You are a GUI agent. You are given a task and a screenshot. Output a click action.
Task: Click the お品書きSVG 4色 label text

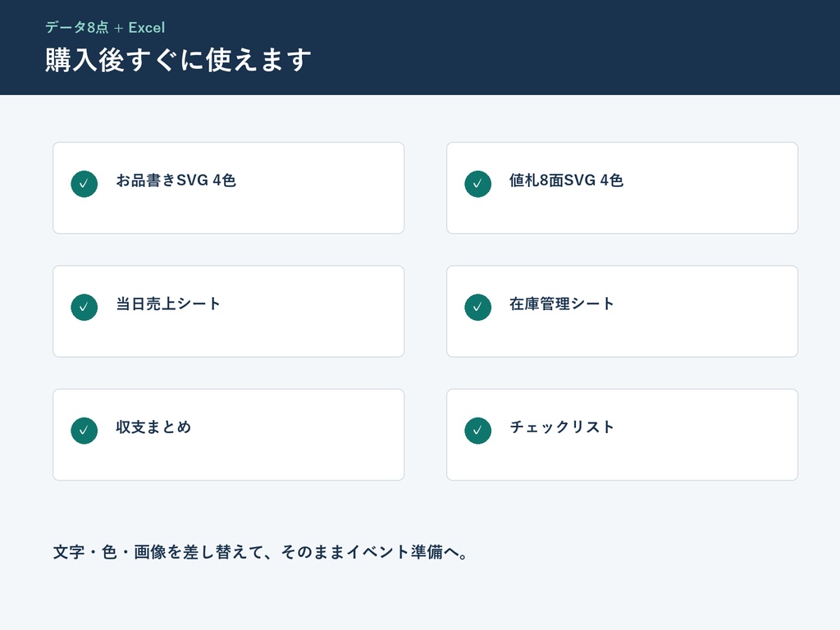pos(176,180)
